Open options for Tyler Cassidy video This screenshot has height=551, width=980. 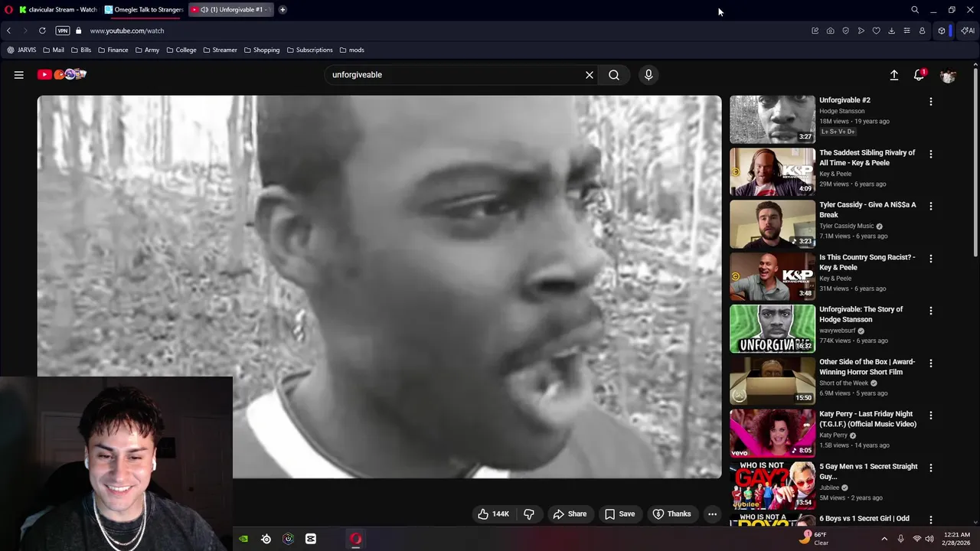[x=931, y=206]
